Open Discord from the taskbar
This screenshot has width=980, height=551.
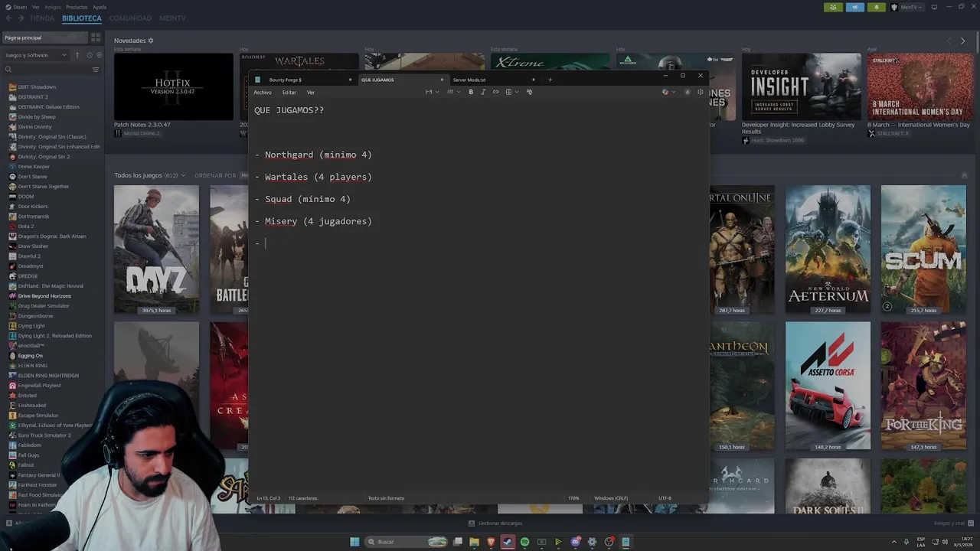coord(575,542)
